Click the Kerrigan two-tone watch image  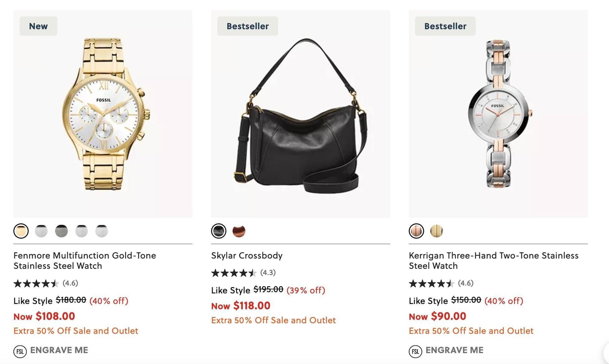pyautogui.click(x=498, y=115)
